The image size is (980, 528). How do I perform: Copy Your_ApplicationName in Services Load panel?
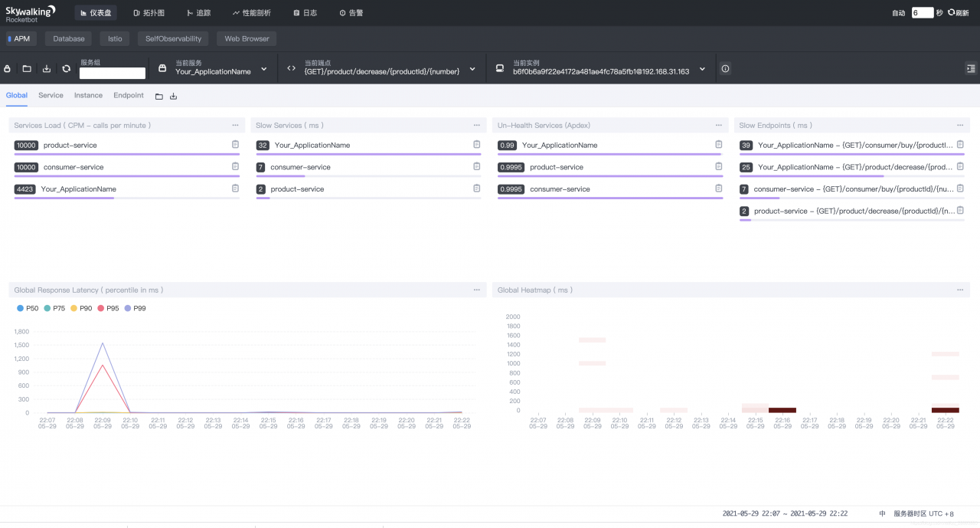pos(236,188)
